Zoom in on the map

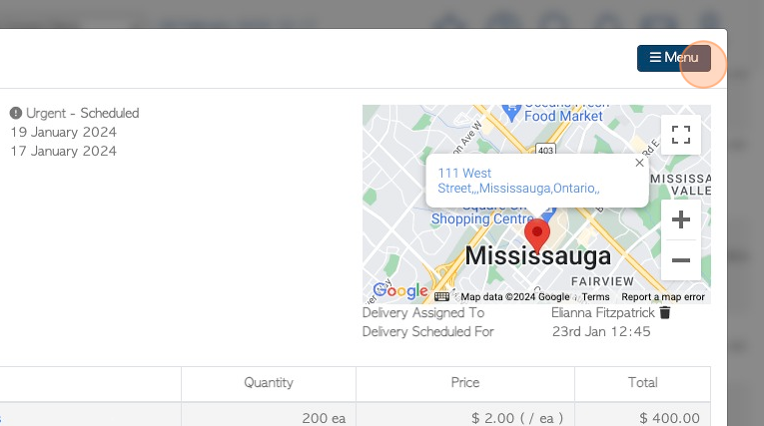[x=681, y=220]
